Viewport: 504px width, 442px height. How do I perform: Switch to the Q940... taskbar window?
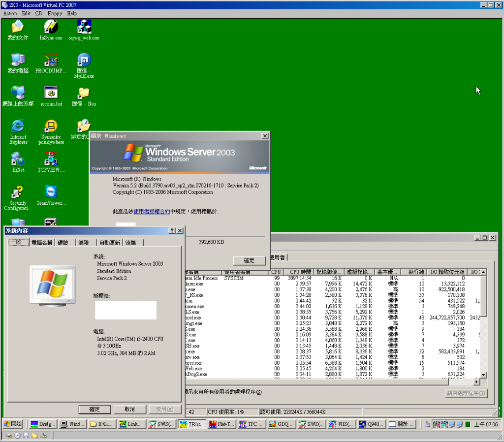[x=371, y=424]
